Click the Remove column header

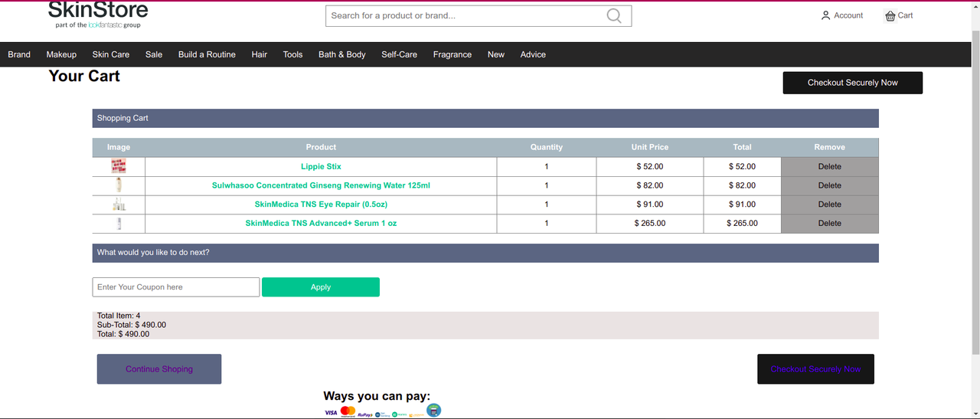830,147
